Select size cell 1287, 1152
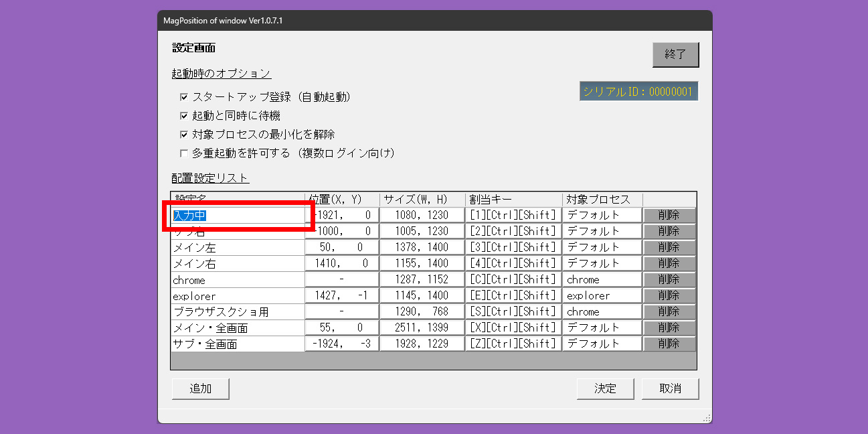This screenshot has height=434, width=868. 422,279
